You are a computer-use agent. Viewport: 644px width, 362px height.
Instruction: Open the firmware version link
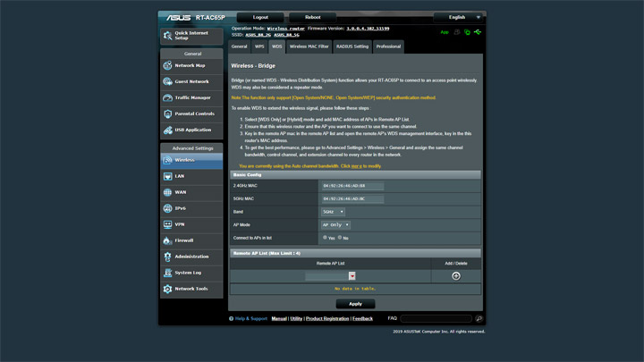coord(368,29)
